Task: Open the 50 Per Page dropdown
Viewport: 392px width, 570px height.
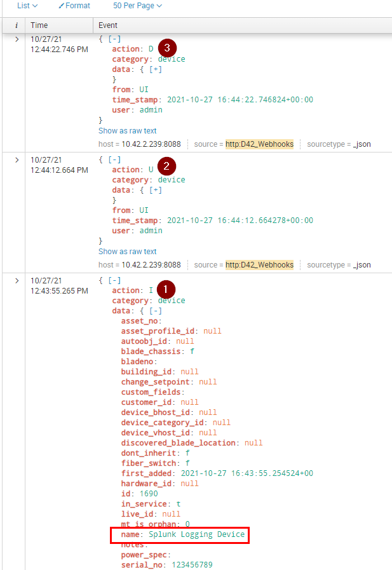Action: (x=137, y=6)
